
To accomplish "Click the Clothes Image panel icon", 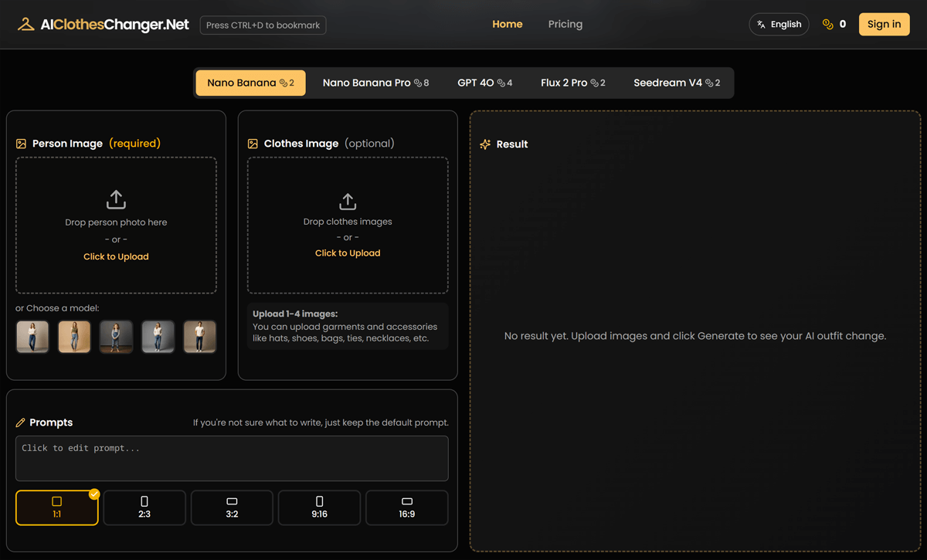I will (253, 143).
